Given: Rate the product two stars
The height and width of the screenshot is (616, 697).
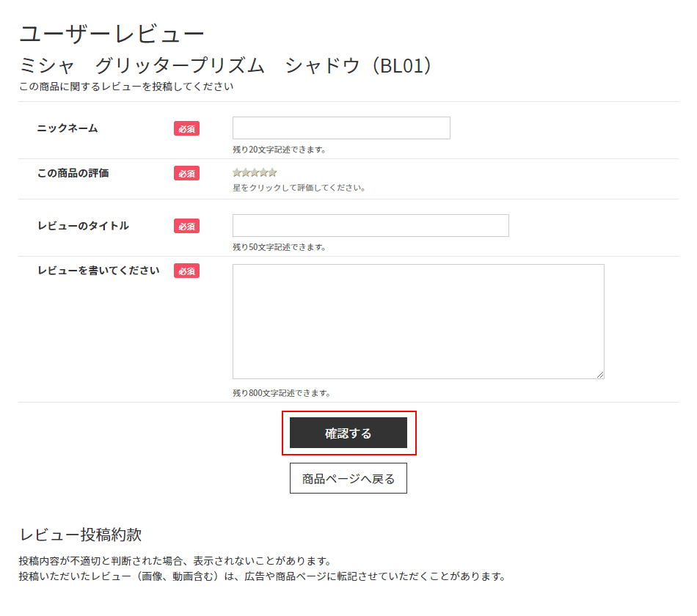Looking at the screenshot, I should coord(246,172).
